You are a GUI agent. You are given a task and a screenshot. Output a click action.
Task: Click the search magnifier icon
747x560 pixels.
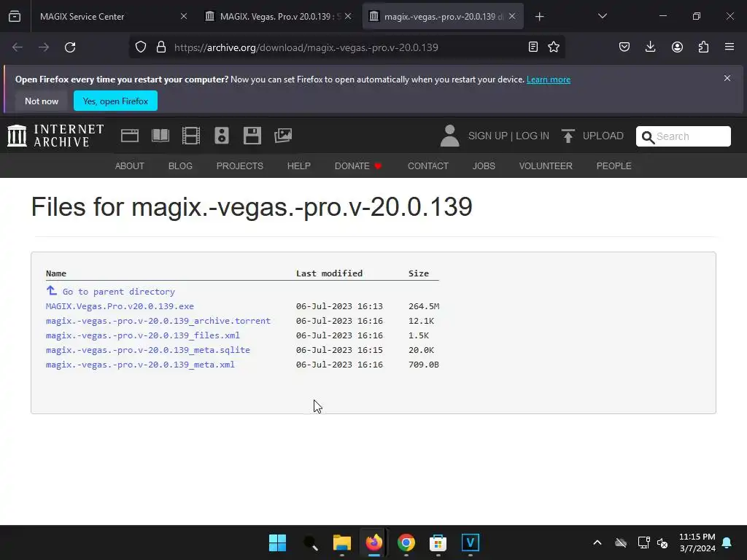coord(648,137)
